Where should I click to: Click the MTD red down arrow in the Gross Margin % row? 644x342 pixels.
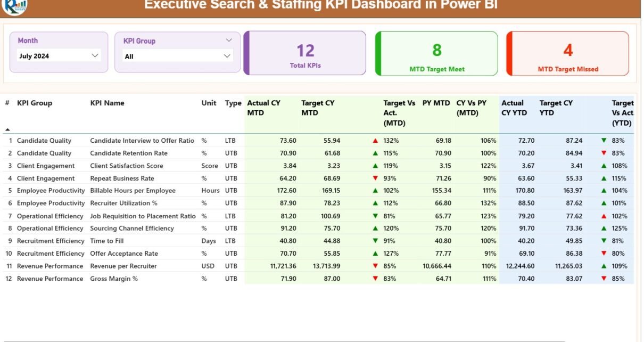coord(375,279)
